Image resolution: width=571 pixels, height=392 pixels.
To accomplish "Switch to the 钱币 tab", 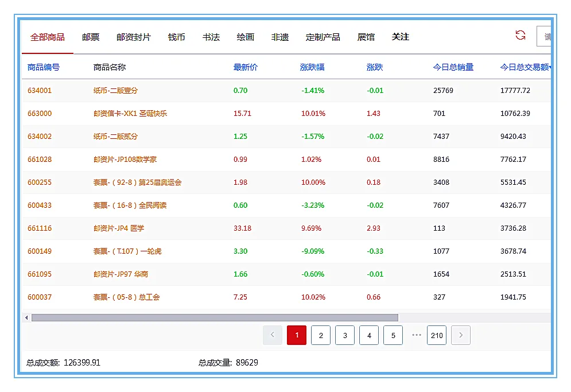I will click(x=176, y=36).
